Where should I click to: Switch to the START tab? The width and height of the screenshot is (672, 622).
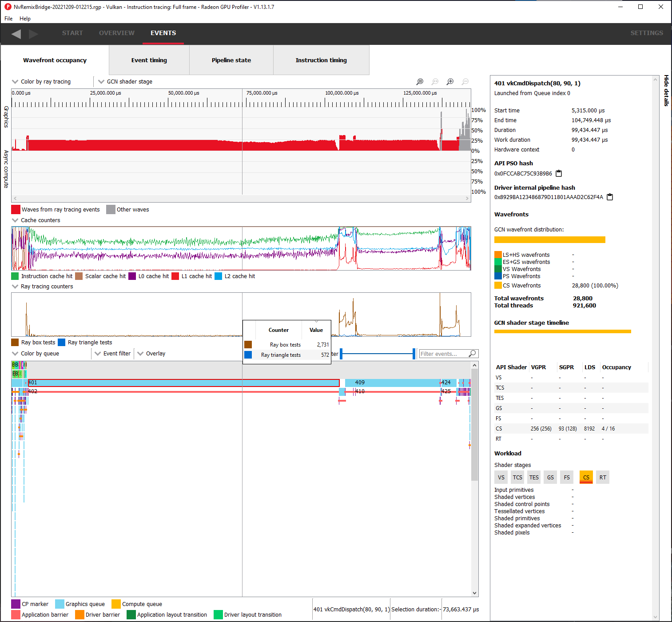click(x=72, y=33)
